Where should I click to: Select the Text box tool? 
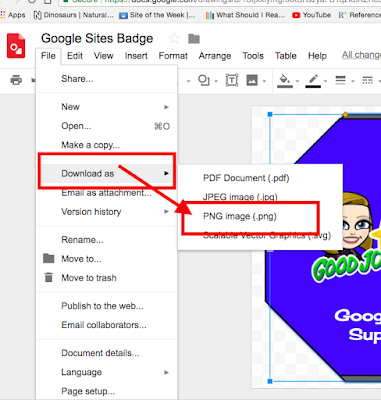click(x=232, y=80)
